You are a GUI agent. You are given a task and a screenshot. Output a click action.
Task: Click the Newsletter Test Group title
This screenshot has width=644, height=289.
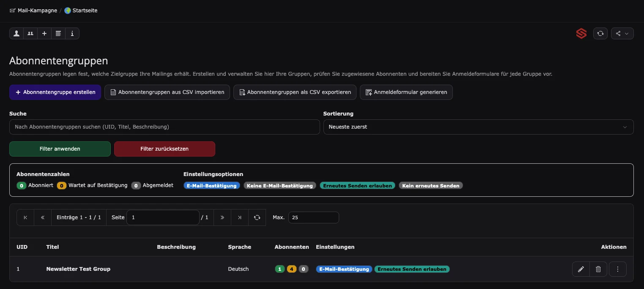point(78,269)
